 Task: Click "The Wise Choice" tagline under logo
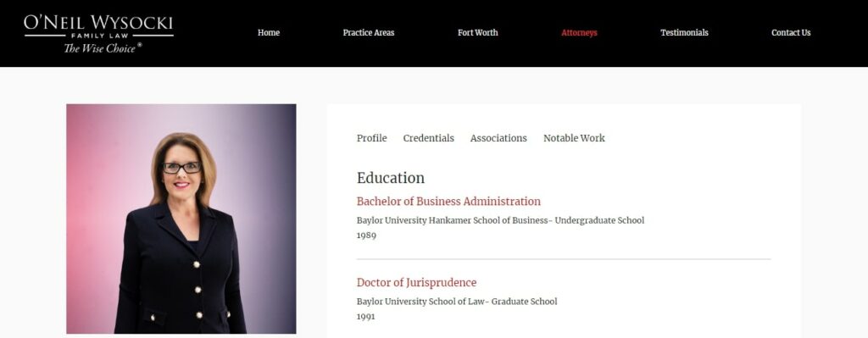point(103,48)
